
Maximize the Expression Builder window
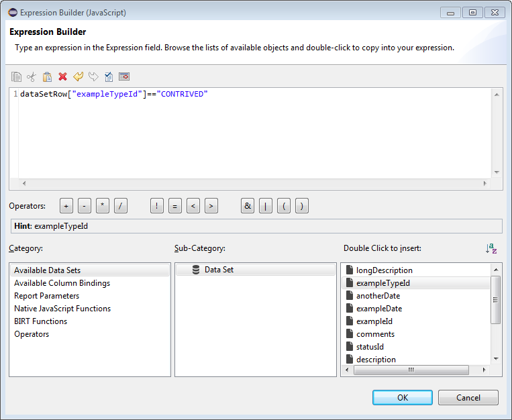coord(472,12)
